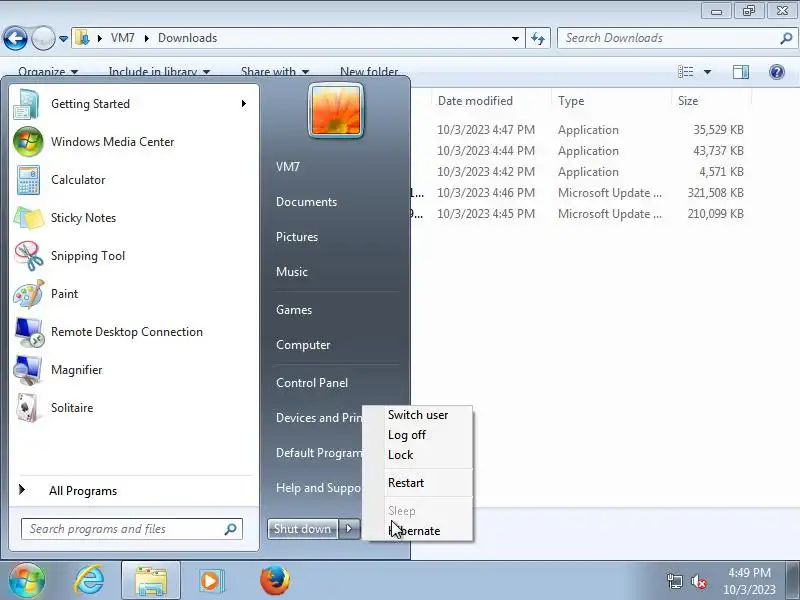Toggle the preview pane button
The width and height of the screenshot is (800, 600).
(741, 72)
